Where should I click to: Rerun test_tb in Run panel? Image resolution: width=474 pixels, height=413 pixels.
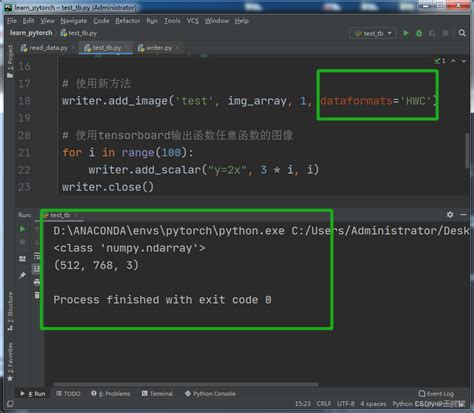click(22, 229)
